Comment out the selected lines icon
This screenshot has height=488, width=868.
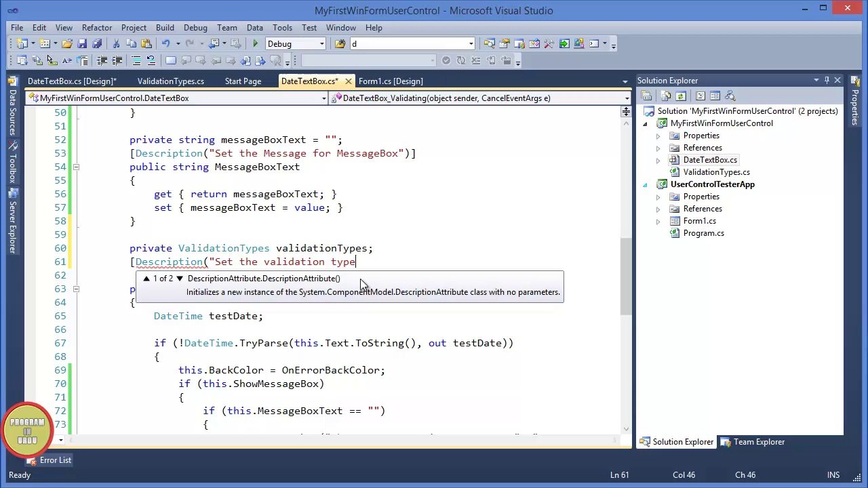click(x=136, y=60)
